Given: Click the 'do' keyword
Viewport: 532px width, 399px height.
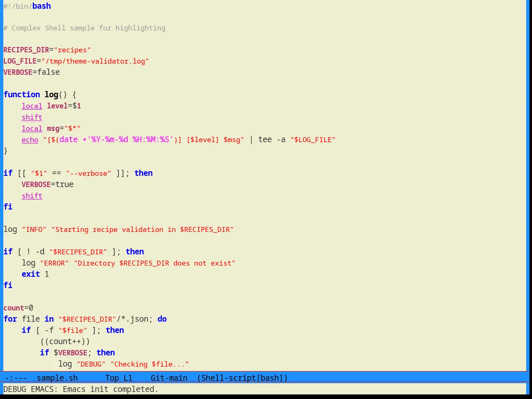Looking at the screenshot, I should click(162, 319).
